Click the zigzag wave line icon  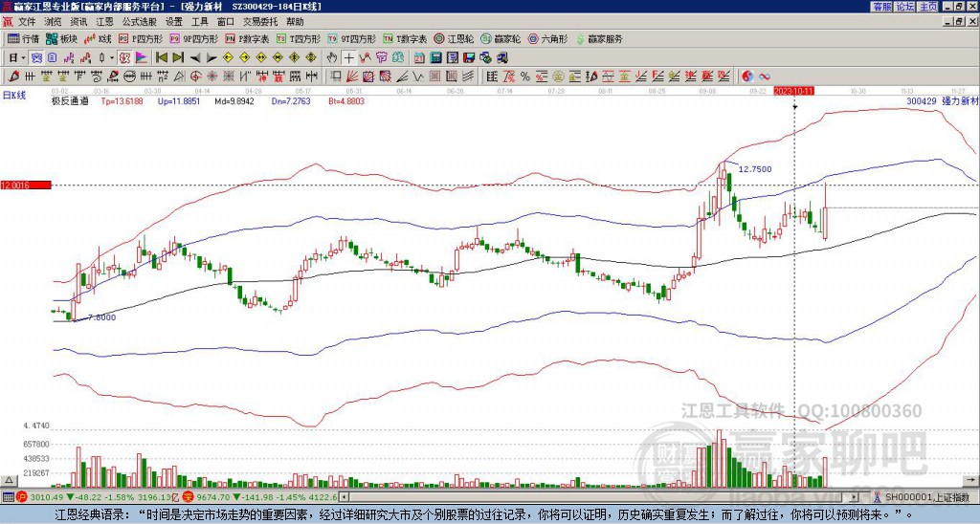[x=417, y=76]
